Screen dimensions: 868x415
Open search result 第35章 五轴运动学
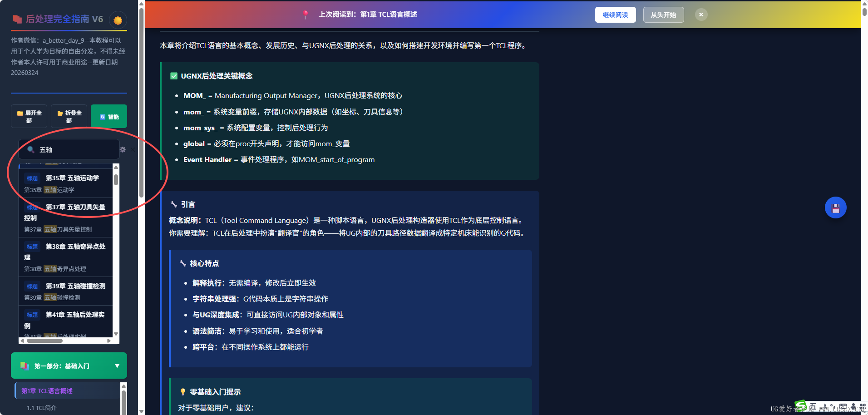[66, 183]
